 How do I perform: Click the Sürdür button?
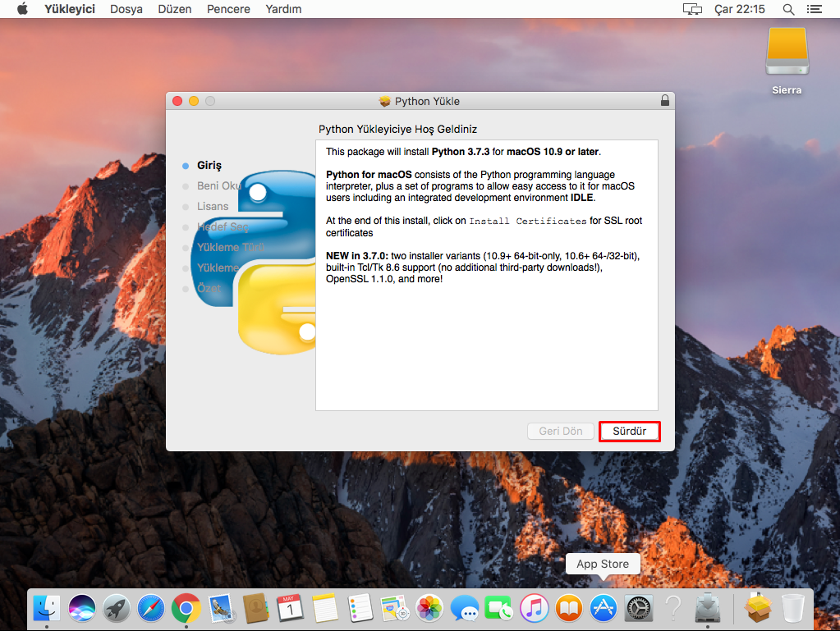click(x=629, y=431)
